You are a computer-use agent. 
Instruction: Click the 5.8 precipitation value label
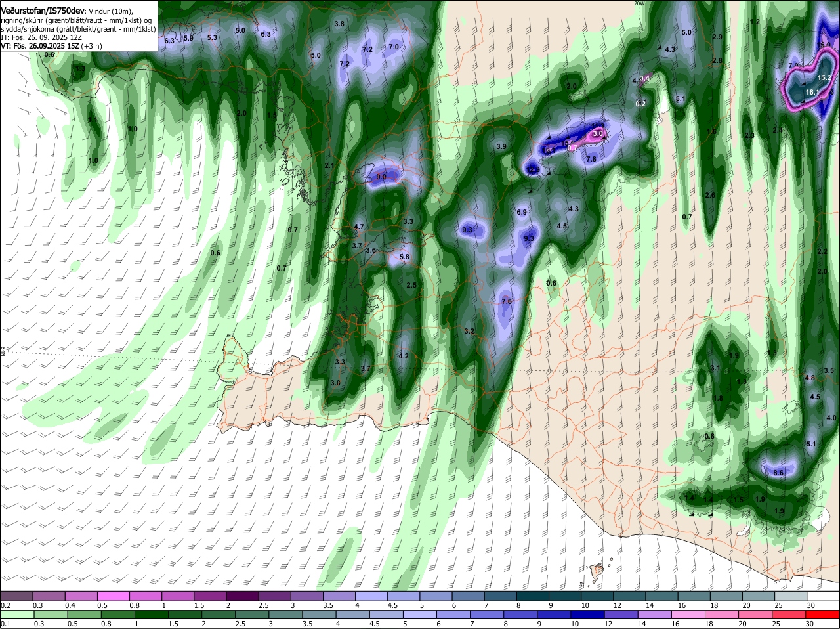tap(404, 257)
